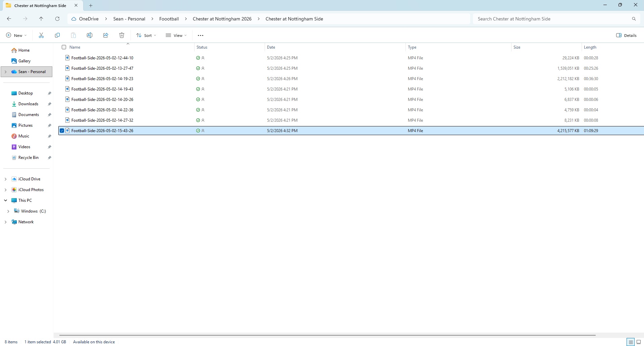Open the See more ellipsis menu
Image resolution: width=644 pixels, height=346 pixels.
point(201,35)
